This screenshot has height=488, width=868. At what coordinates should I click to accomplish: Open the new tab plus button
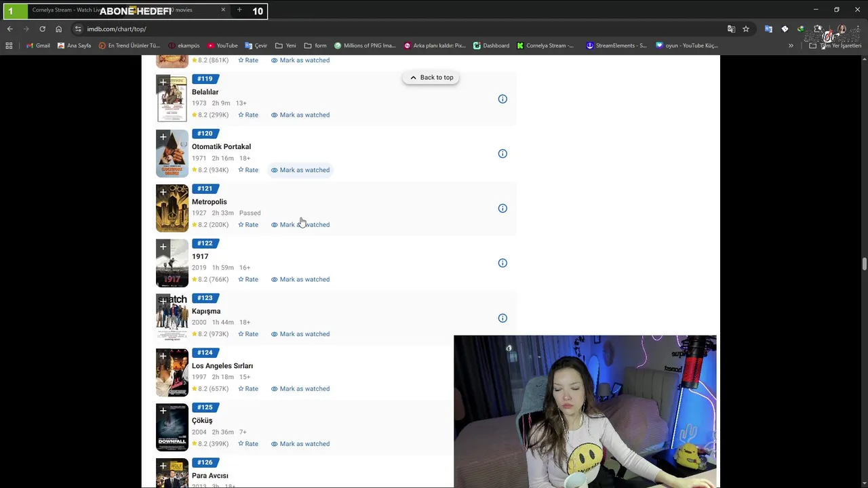point(239,10)
